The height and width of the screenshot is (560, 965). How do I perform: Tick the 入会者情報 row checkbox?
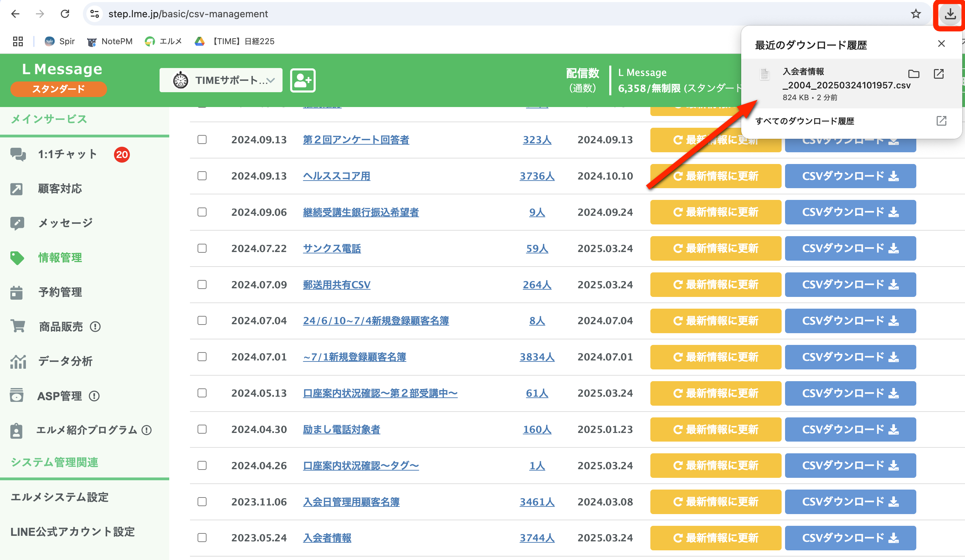(x=202, y=538)
